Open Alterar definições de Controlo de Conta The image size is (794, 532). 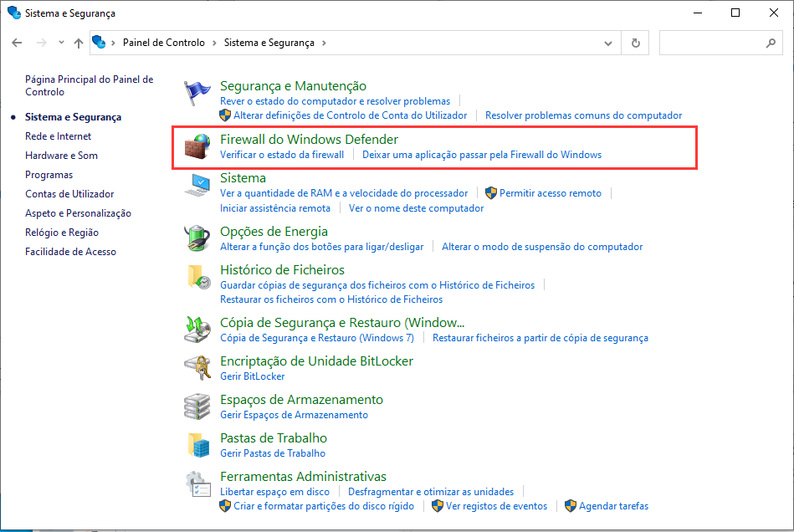click(x=350, y=115)
